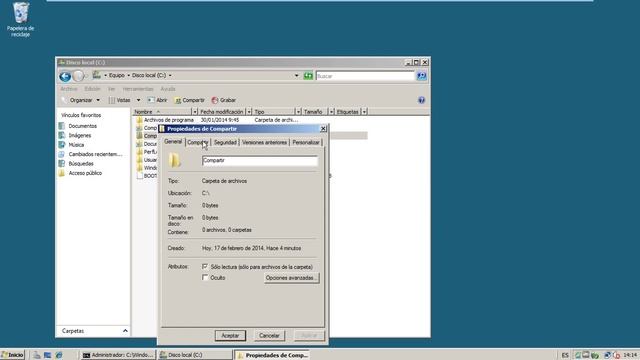Click the Internet Explorer quick launch icon
This screenshot has width=640, height=360.
tap(59, 355)
